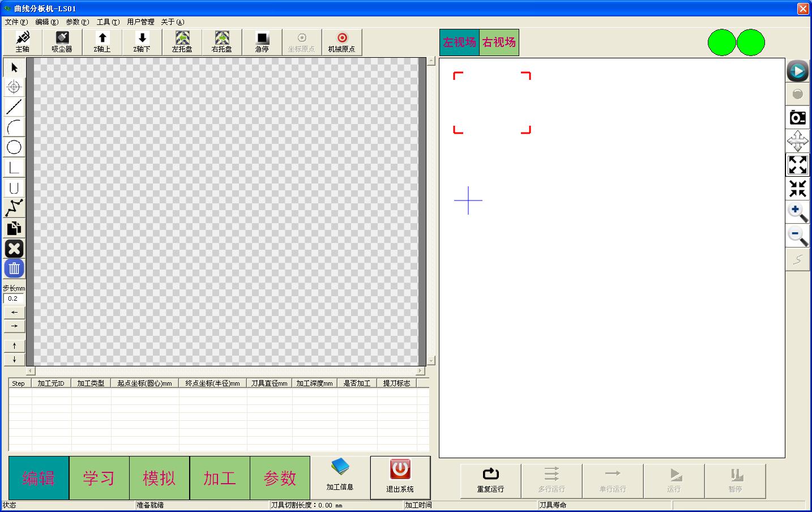Viewport: 812px width, 512px height.
Task: Open the 文件 menu
Action: pyautogui.click(x=16, y=22)
